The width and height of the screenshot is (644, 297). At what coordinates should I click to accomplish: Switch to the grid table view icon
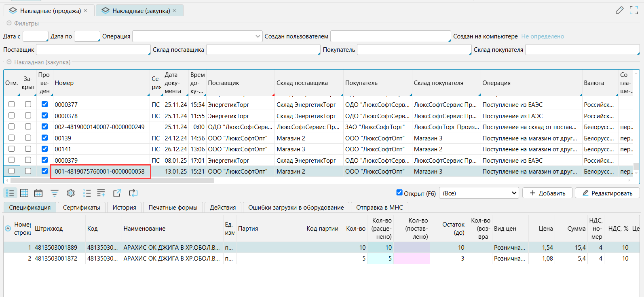pos(24,193)
